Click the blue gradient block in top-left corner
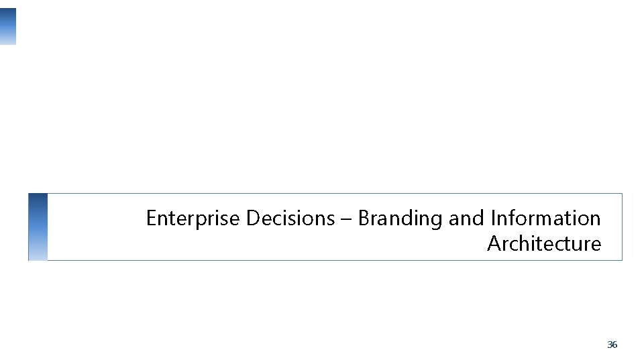Viewport: 644px width, 362px height. [x=8, y=27]
